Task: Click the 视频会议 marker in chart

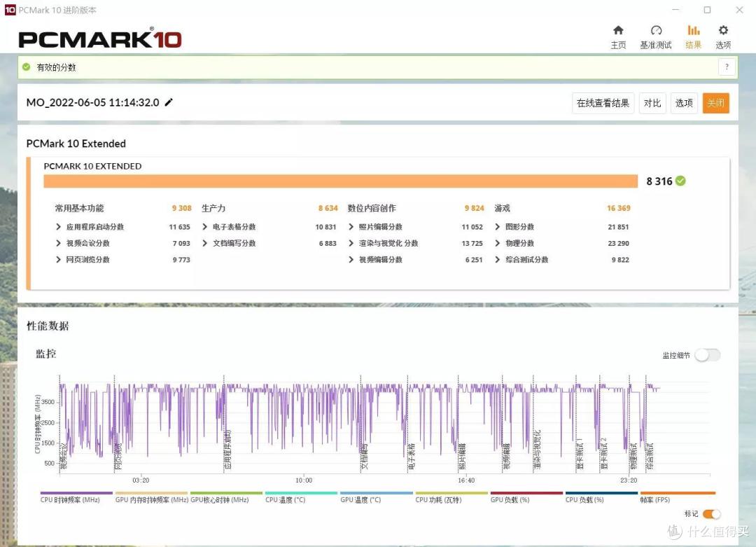Action: coord(63,456)
